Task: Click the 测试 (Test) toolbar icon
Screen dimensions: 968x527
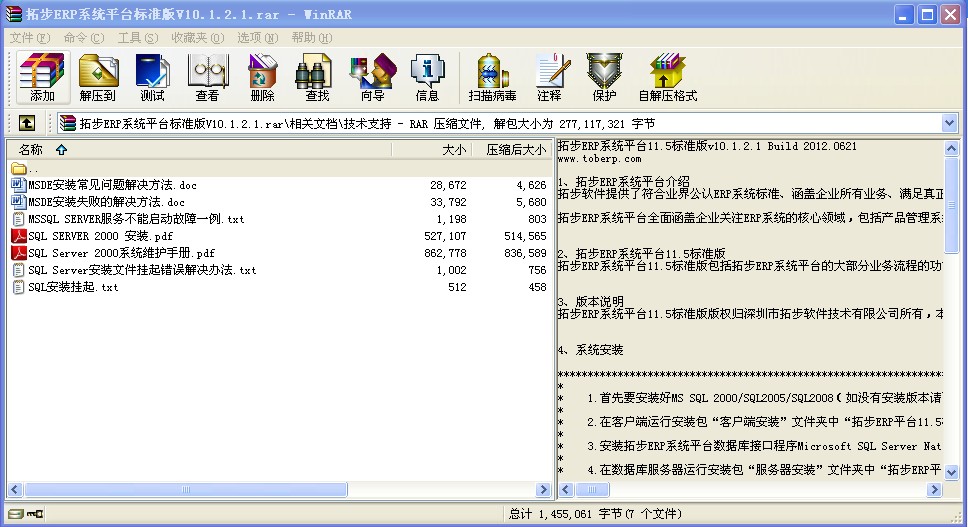Action: point(152,78)
